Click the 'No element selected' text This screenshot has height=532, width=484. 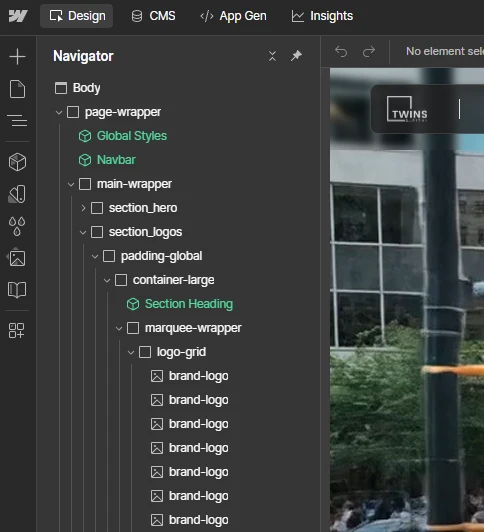pyautogui.click(x=445, y=51)
